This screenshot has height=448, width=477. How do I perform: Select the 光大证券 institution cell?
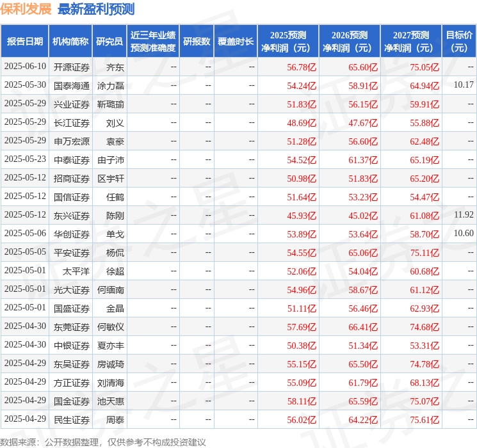[x=72, y=290]
